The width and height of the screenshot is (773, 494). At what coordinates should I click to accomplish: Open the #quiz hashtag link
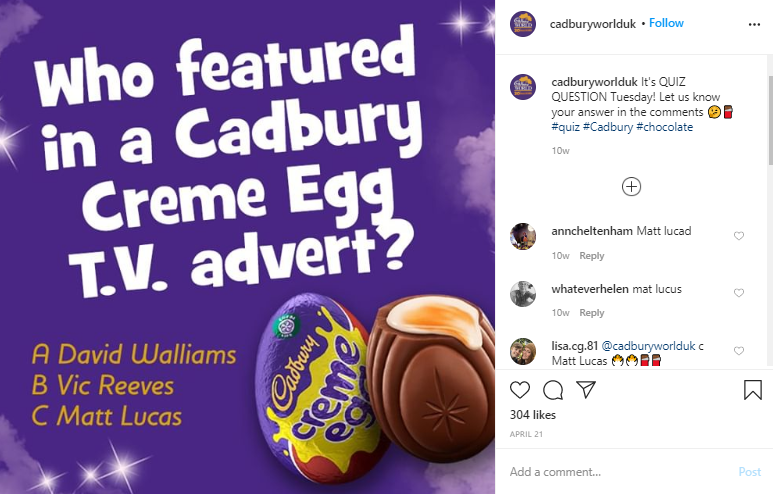coord(565,127)
